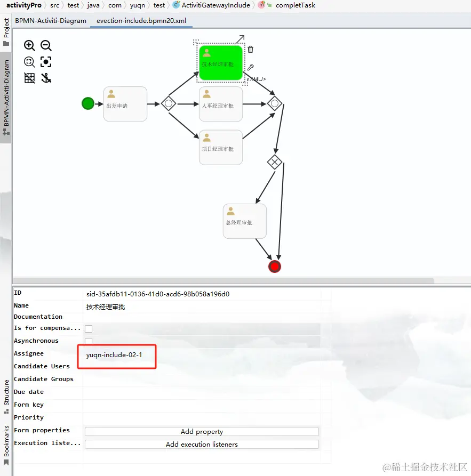The width and height of the screenshot is (471, 476).
Task: Select the 总经理审批 user task
Action: 245,221
